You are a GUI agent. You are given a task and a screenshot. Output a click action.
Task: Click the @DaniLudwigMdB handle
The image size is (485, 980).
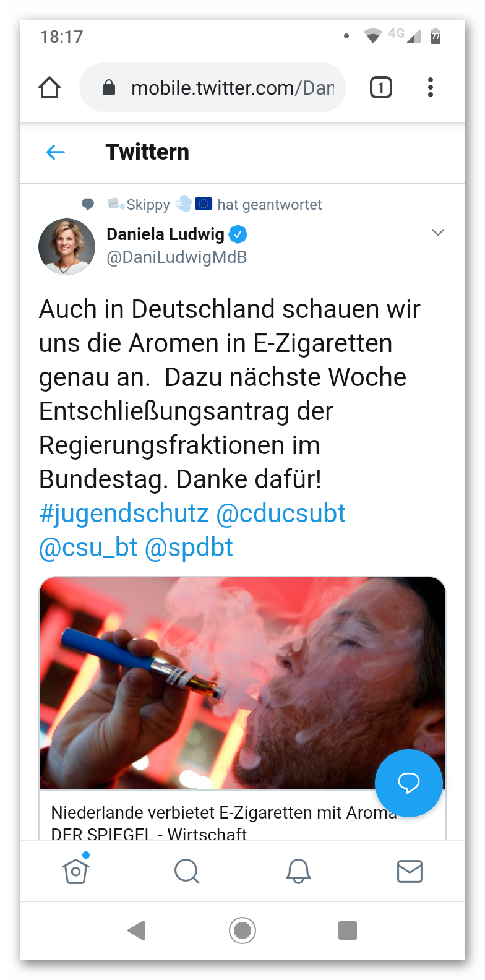177,257
